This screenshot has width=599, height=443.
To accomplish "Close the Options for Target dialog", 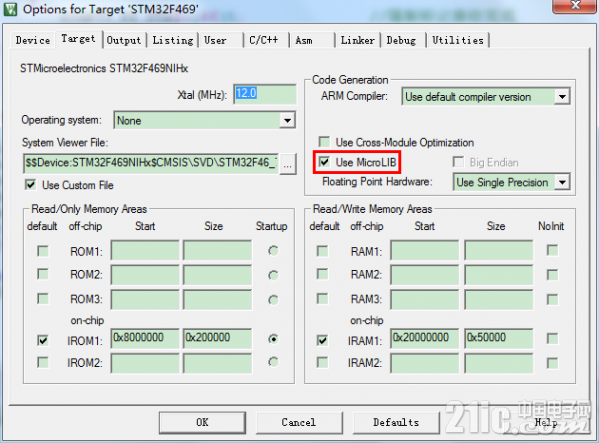I will click(575, 5).
